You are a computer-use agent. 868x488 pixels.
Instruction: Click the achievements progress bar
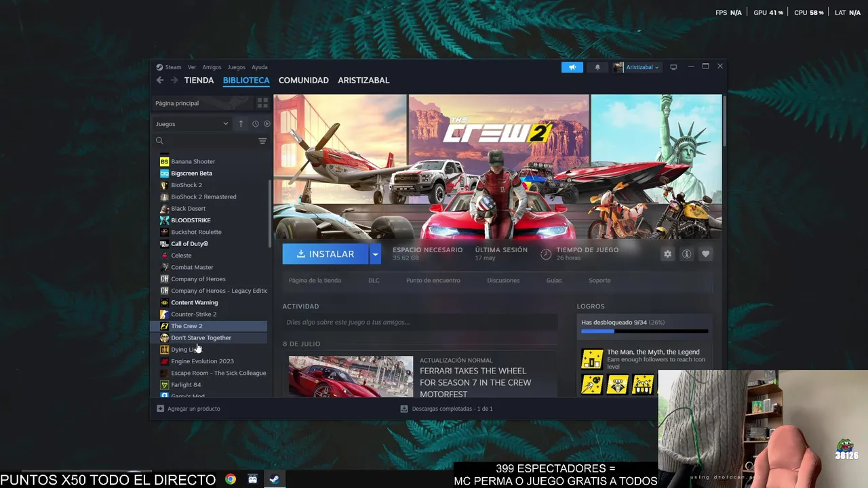click(644, 331)
